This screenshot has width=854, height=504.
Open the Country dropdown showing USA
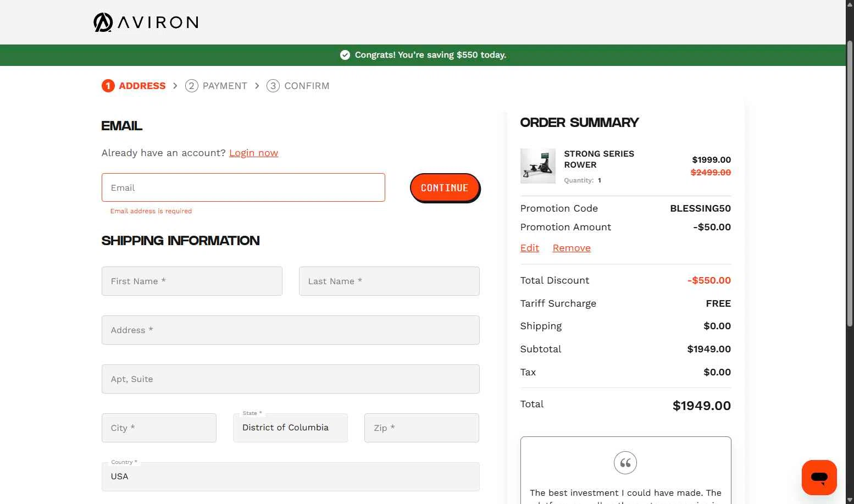click(x=291, y=477)
